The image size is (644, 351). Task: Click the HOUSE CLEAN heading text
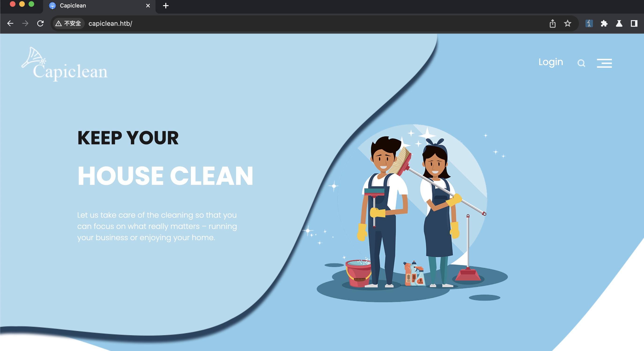pos(165,176)
